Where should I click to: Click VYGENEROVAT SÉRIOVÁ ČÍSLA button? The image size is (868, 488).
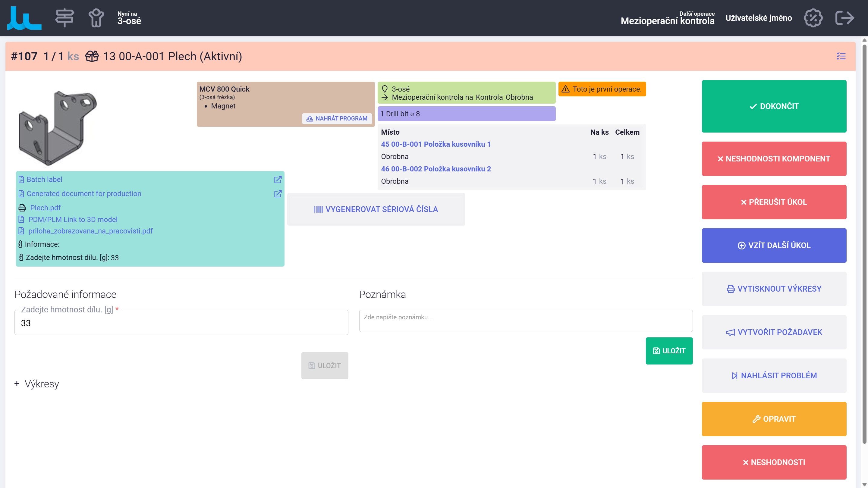[376, 209]
